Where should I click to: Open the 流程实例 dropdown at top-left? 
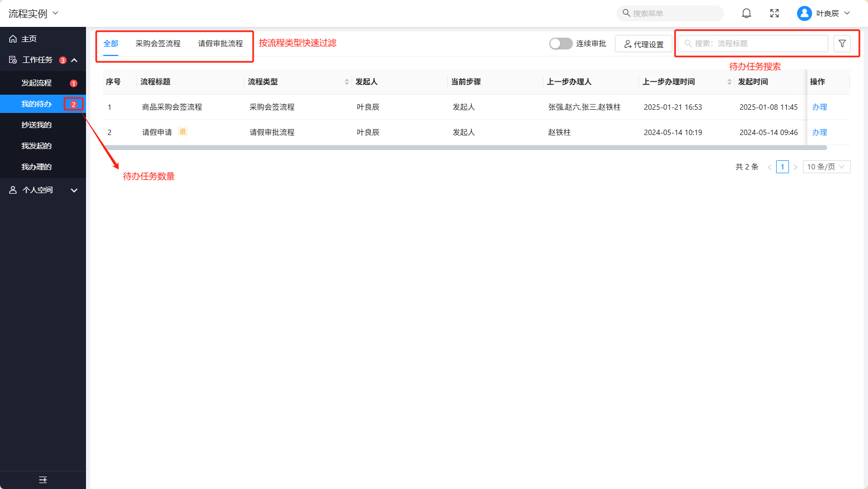(x=33, y=13)
